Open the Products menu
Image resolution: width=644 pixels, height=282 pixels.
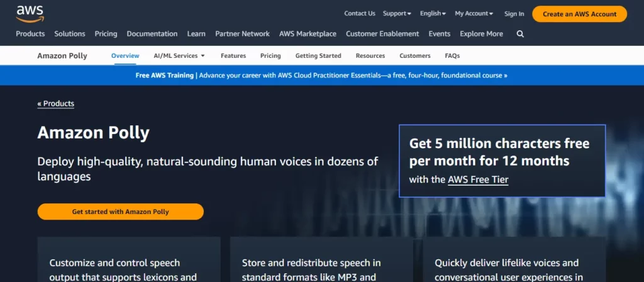click(30, 34)
